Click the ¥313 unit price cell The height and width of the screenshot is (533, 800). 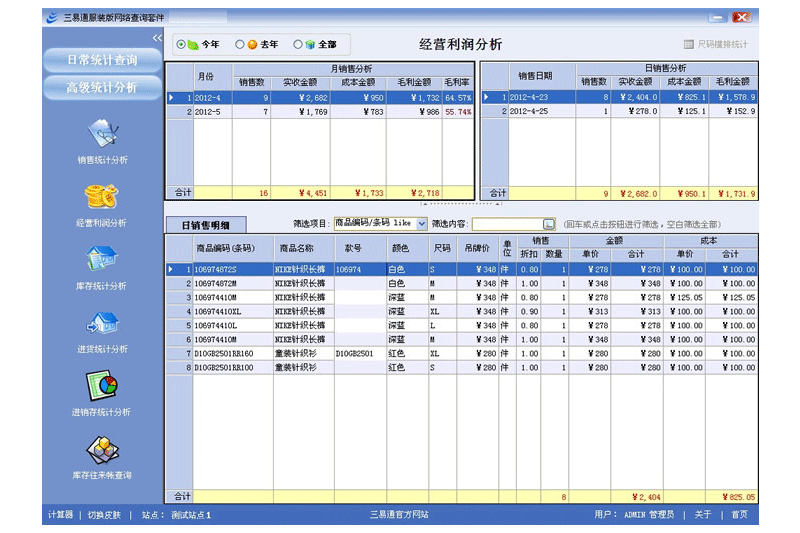pos(589,311)
